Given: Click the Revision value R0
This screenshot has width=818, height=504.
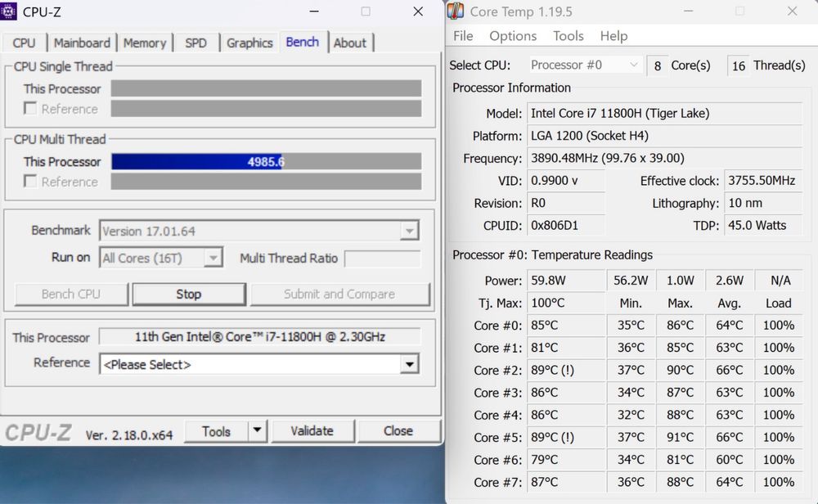Looking at the screenshot, I should (x=566, y=203).
